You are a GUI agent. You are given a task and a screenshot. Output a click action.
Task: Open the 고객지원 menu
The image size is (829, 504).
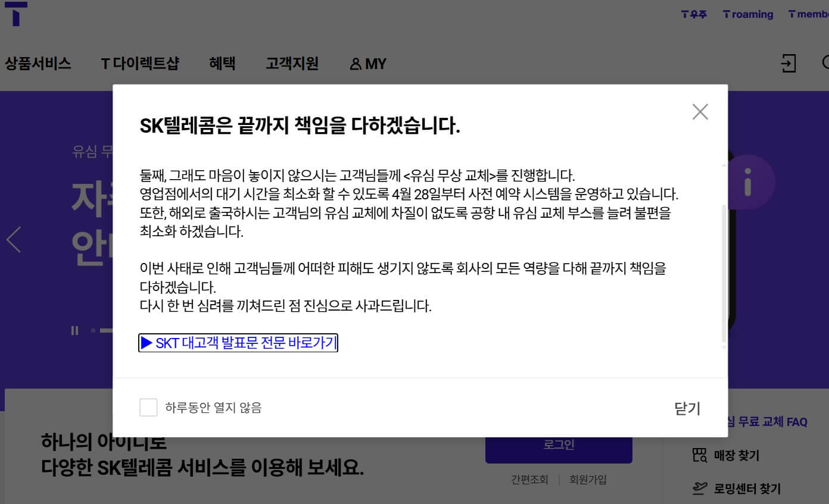pos(292,64)
